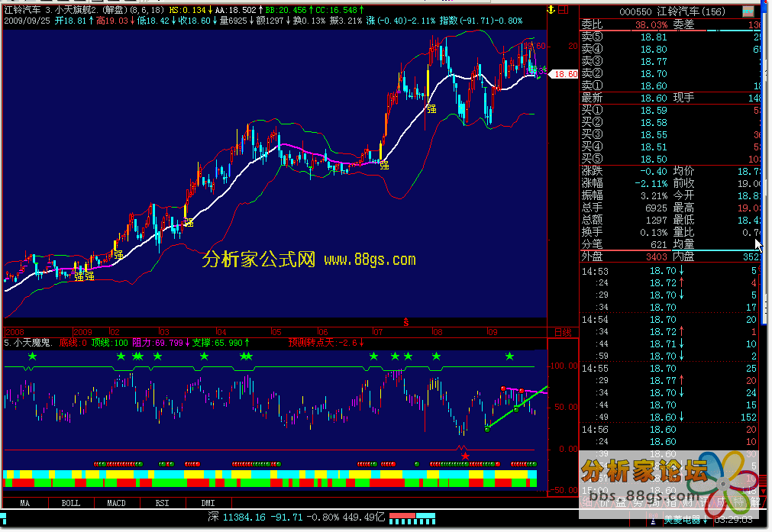The width and height of the screenshot is (772, 532).
Task: Click stock title 000550 江铃汽车(156)
Action: pyautogui.click(x=672, y=11)
